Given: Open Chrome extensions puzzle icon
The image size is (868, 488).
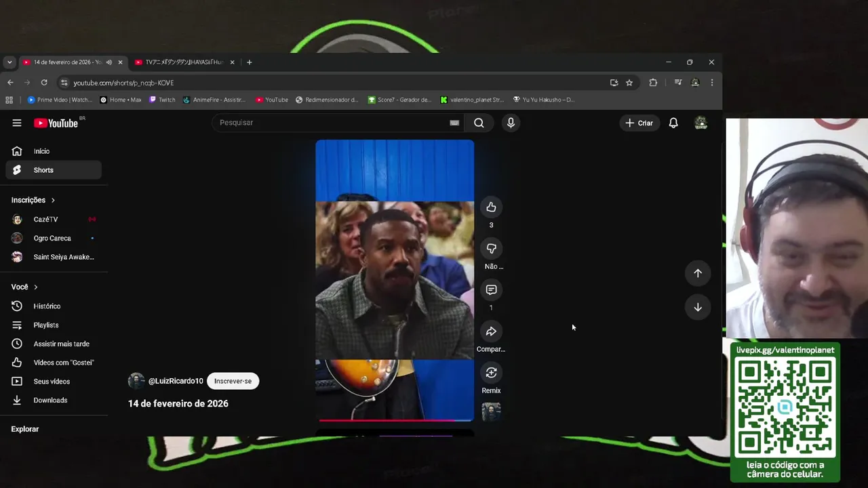Looking at the screenshot, I should (x=653, y=83).
